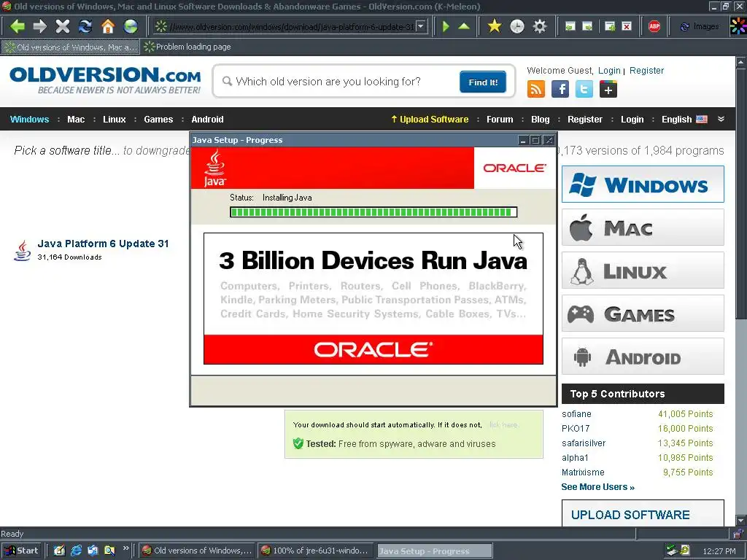Open the URL bar history dropdown arrow
The width and height of the screenshot is (747, 560).
[x=421, y=26]
